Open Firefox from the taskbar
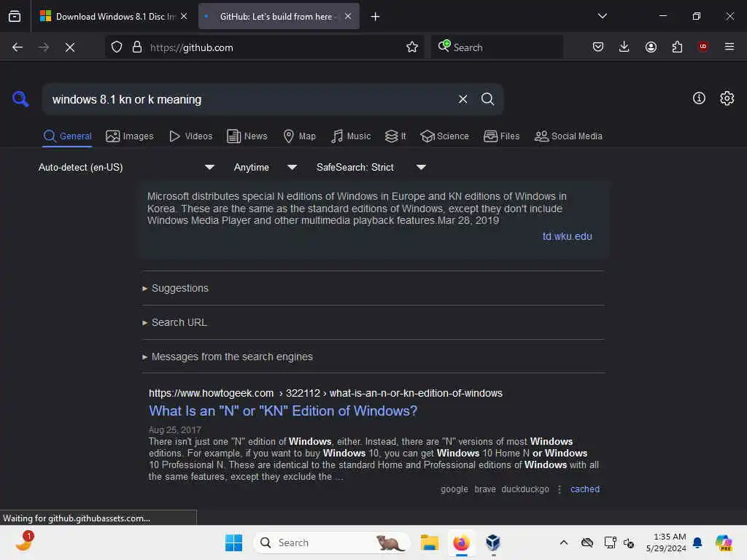The height and width of the screenshot is (560, 747). tap(461, 542)
